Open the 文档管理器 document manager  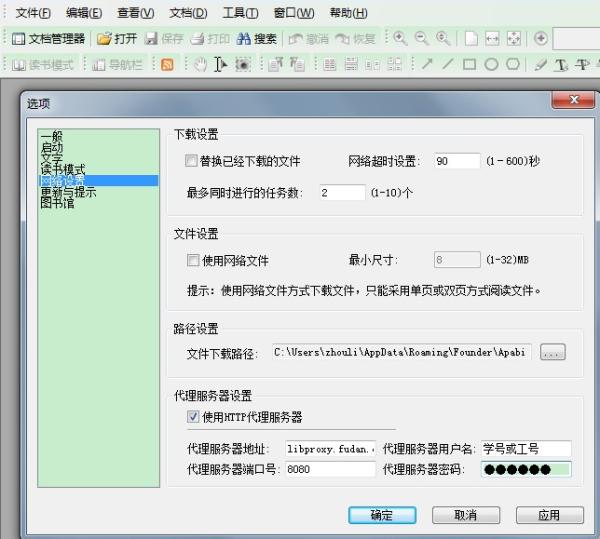point(48,39)
